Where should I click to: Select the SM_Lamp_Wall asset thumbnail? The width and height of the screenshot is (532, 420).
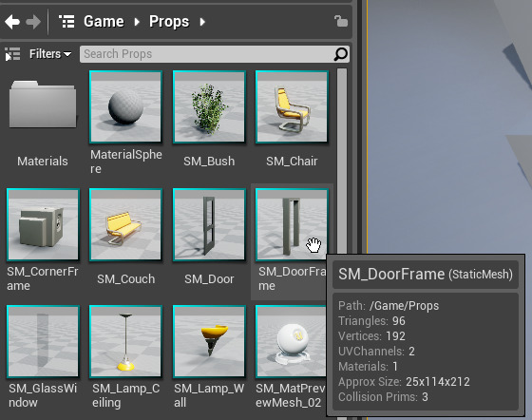(209, 341)
